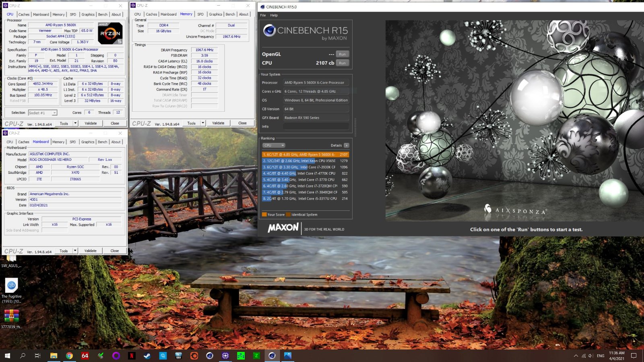Select CPU tab in CPU-Z Mainboard window
This screenshot has width=644, height=362.
click(x=10, y=142)
